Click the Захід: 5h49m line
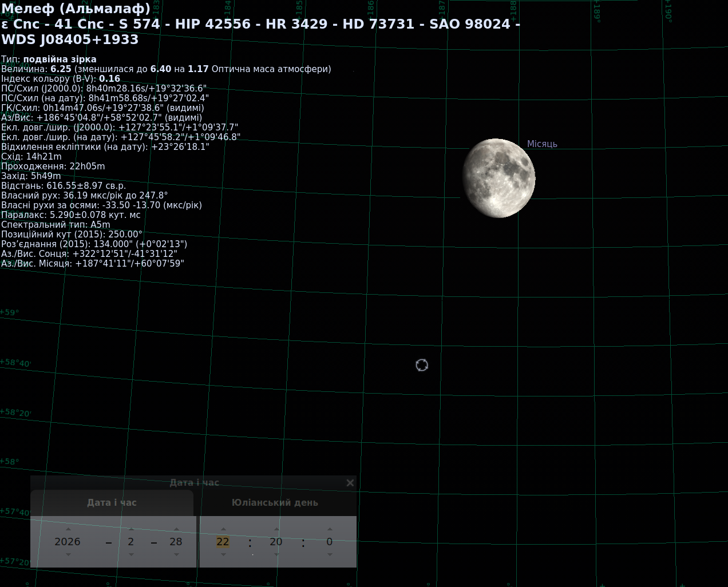The image size is (728, 587). point(31,176)
